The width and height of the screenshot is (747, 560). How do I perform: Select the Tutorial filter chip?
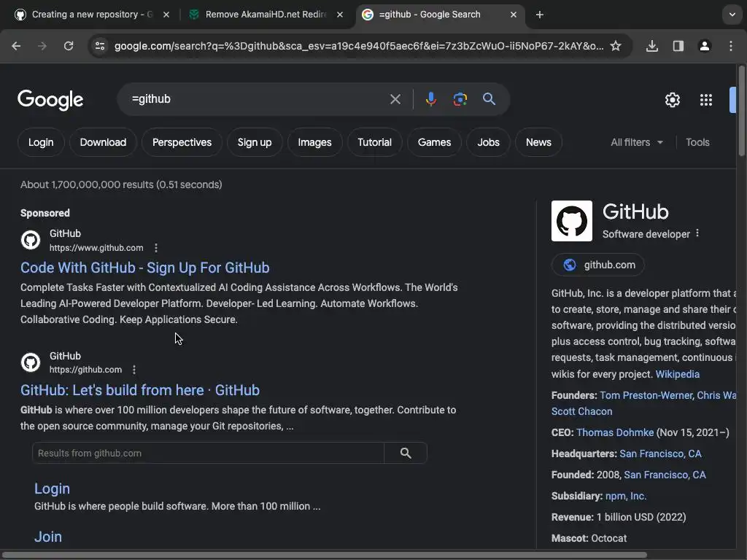pyautogui.click(x=374, y=142)
